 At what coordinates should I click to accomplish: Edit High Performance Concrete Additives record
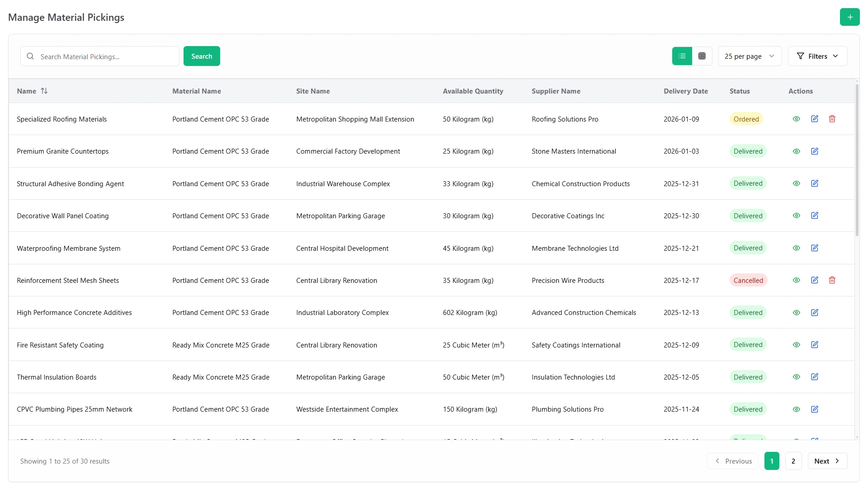point(814,313)
